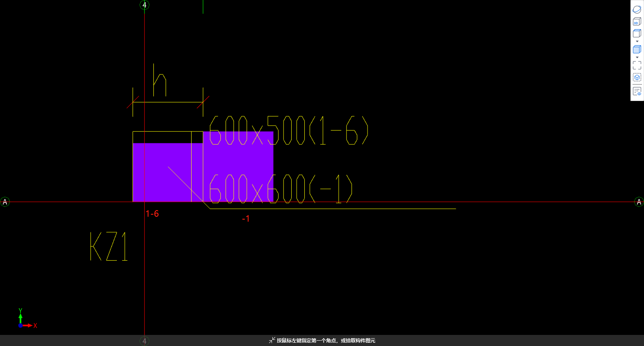Switch to 3D view mode
Image resolution: width=644 pixels, height=346 pixels.
[637, 21]
